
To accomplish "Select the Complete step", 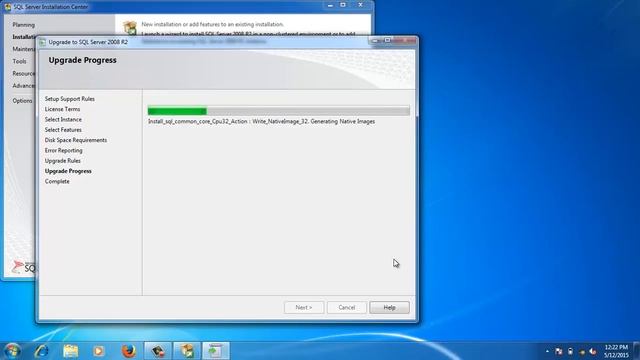I will pos(57,181).
